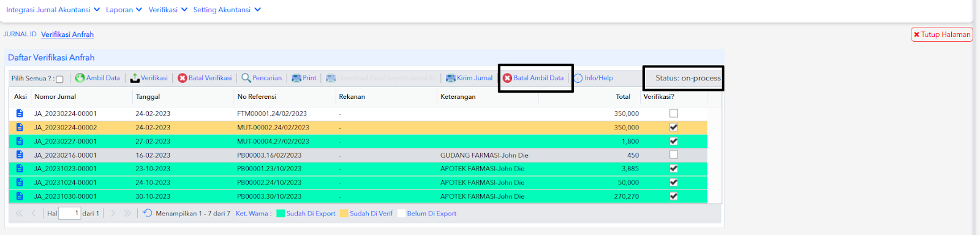Open Info/Help

pyautogui.click(x=593, y=78)
